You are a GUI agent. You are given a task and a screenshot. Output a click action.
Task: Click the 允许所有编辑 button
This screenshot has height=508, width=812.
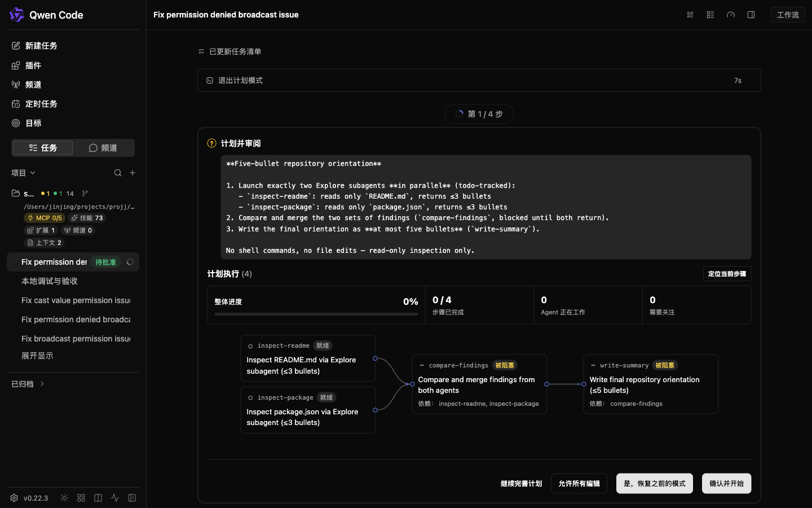coord(579,484)
